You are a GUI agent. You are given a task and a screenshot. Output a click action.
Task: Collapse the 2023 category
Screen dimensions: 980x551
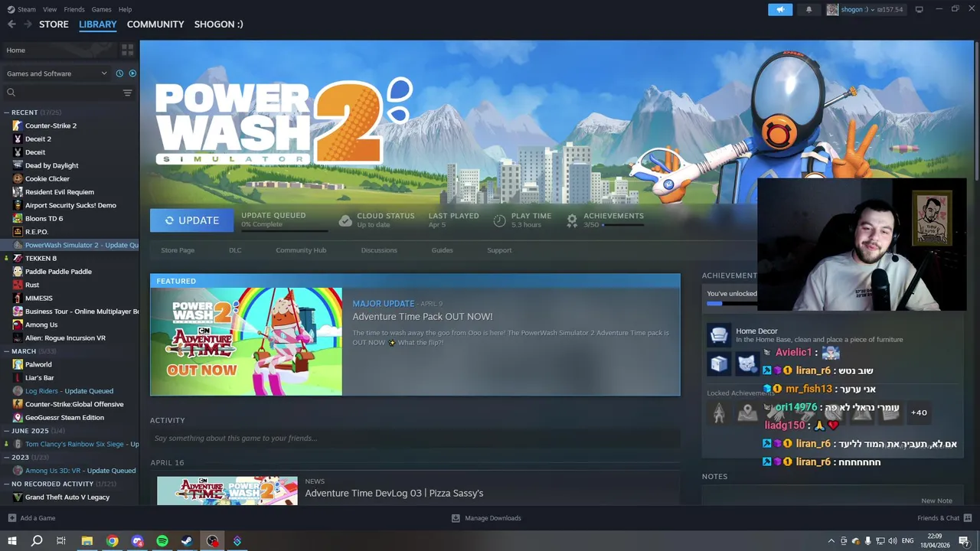pos(7,458)
